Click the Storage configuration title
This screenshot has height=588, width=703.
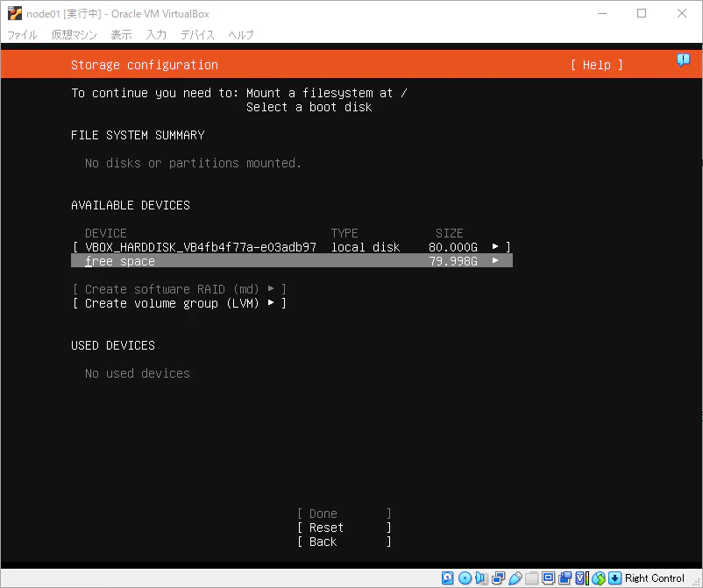145,65
